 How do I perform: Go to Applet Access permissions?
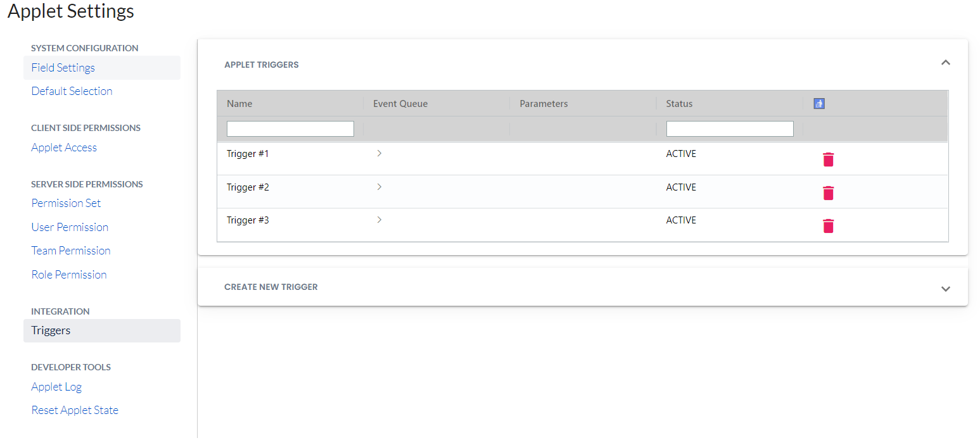64,147
